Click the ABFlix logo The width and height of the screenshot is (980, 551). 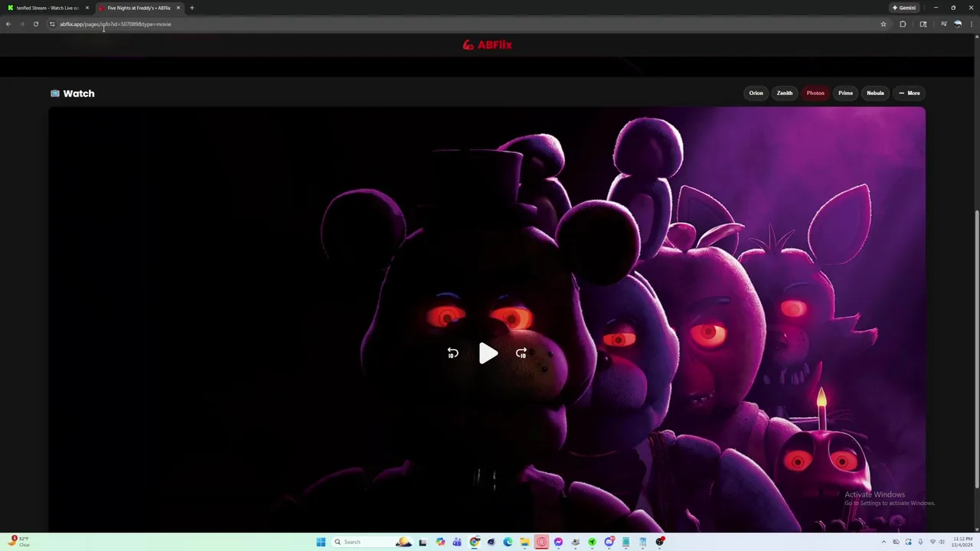pos(487,45)
